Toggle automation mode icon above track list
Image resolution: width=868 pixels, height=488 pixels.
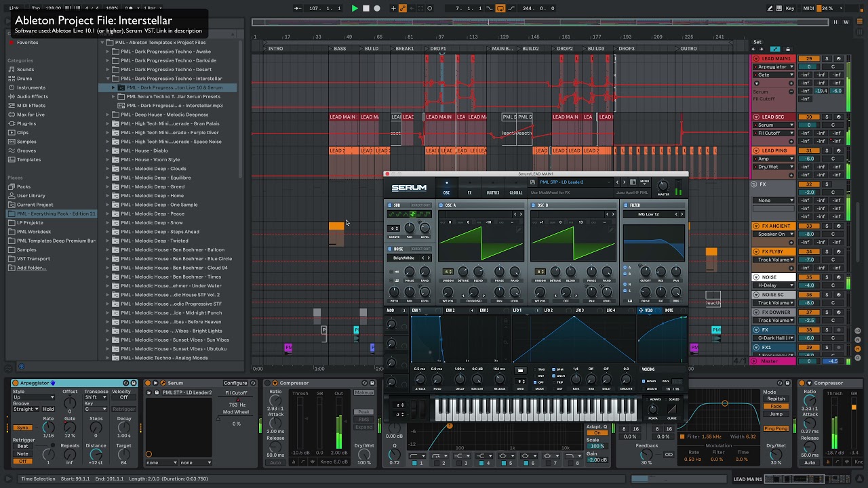click(x=775, y=49)
